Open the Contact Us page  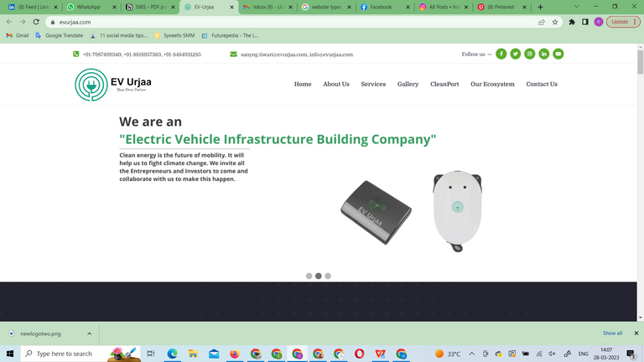tap(542, 84)
